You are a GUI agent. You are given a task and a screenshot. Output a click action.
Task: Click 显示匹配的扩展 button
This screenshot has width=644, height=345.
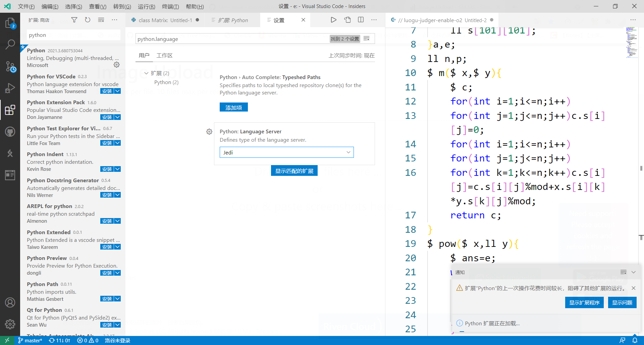coord(294,171)
